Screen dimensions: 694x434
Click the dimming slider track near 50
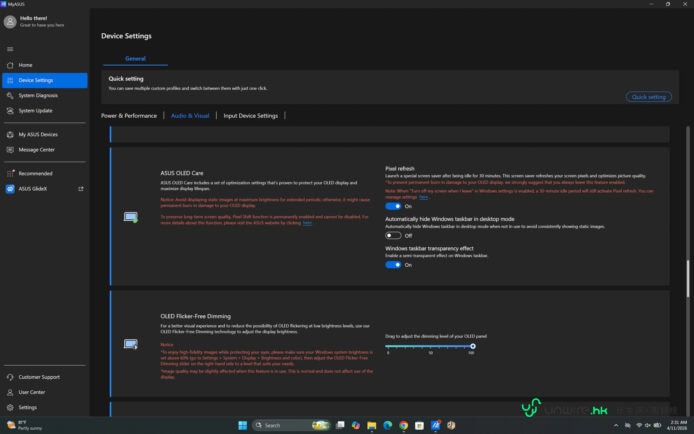coord(430,346)
